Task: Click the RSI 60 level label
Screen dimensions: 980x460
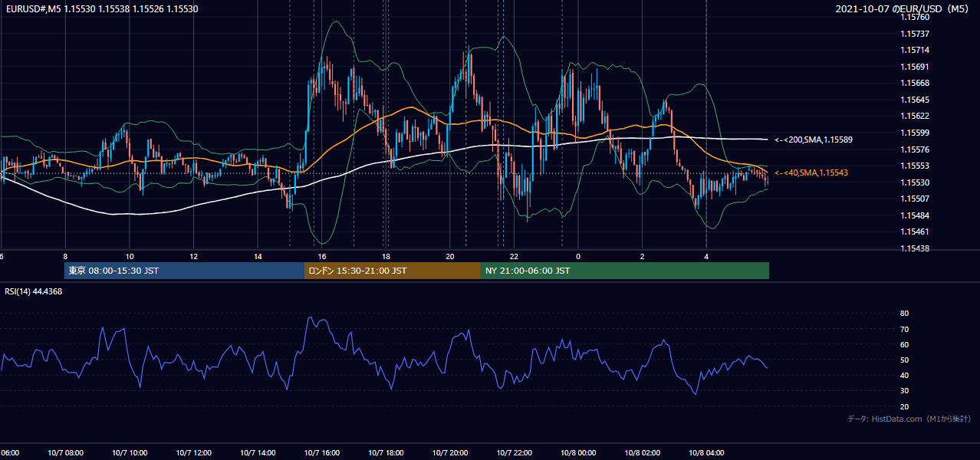Action: tap(904, 345)
